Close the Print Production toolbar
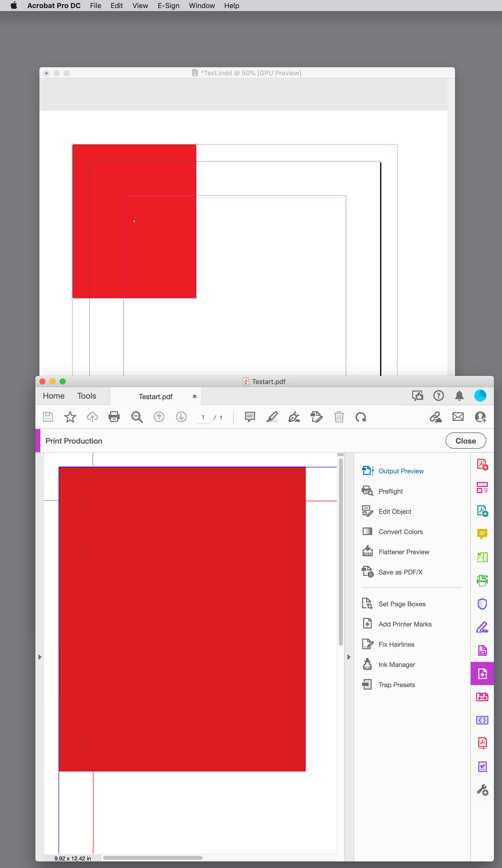 465,441
